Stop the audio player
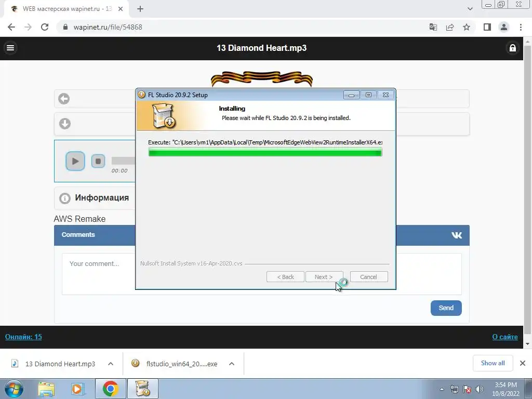Image resolution: width=532 pixels, height=399 pixels. tap(98, 161)
